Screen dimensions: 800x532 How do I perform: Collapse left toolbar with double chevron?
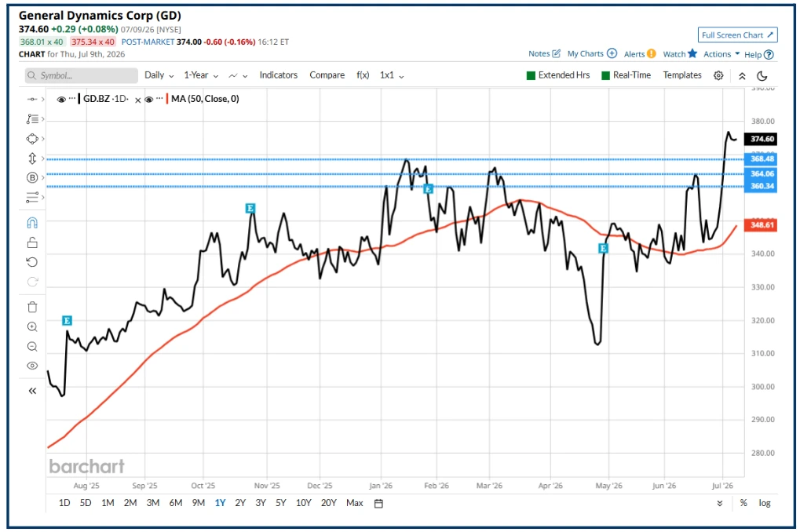click(32, 392)
